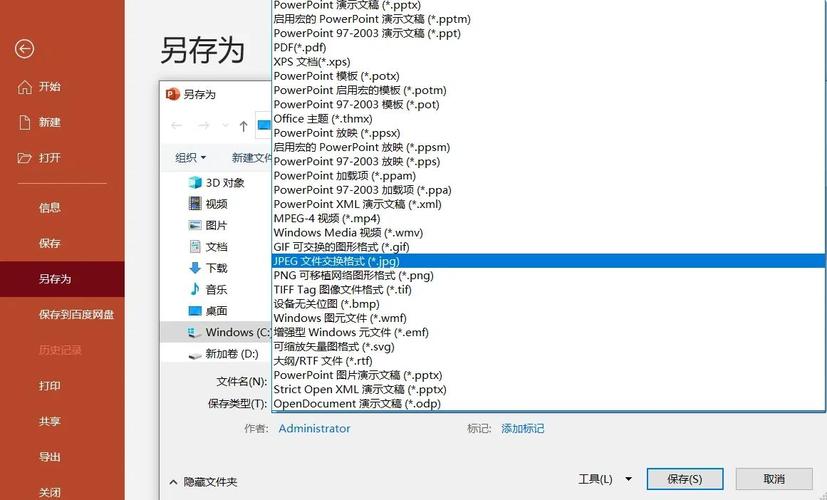Select PowerPoint XML 演示文稿 (*.xml)
Image resolution: width=827 pixels, height=500 pixels.
(x=549, y=204)
